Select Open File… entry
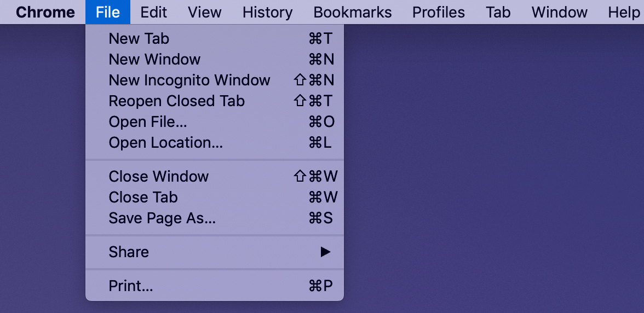 pyautogui.click(x=215, y=122)
